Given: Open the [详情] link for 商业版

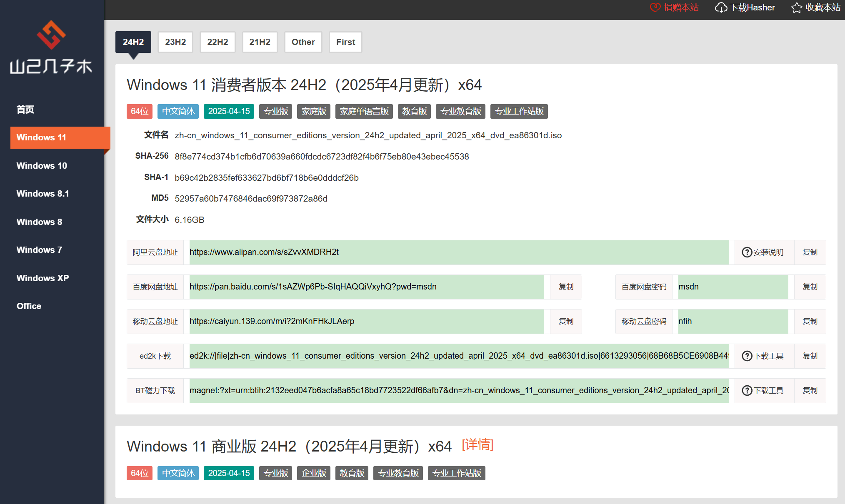Looking at the screenshot, I should 477,445.
